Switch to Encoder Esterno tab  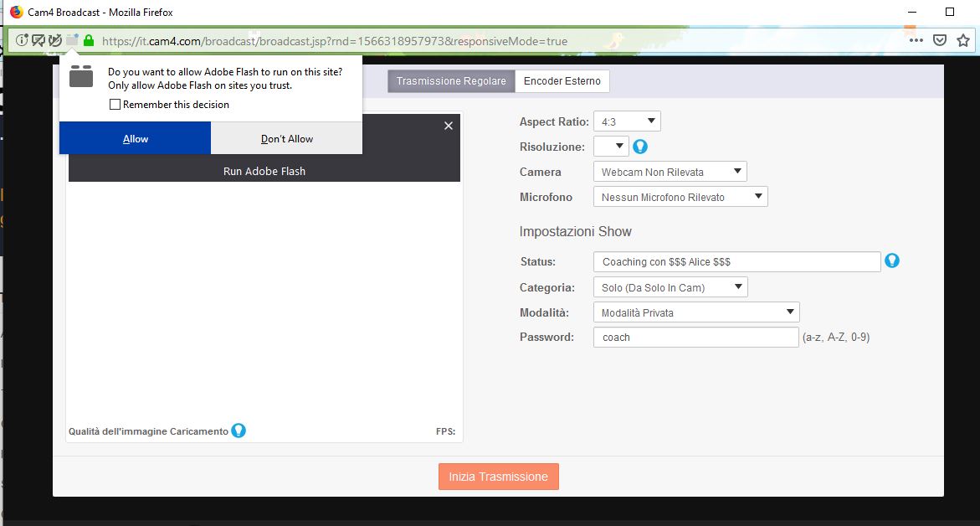[x=562, y=81]
